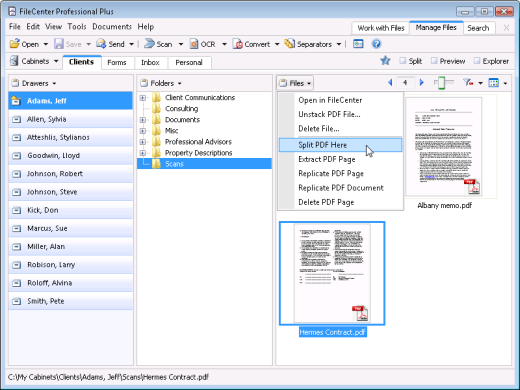This screenshot has height=390, width=520.
Task: Select the Albany memo.pdf thumbnail
Action: 444,147
